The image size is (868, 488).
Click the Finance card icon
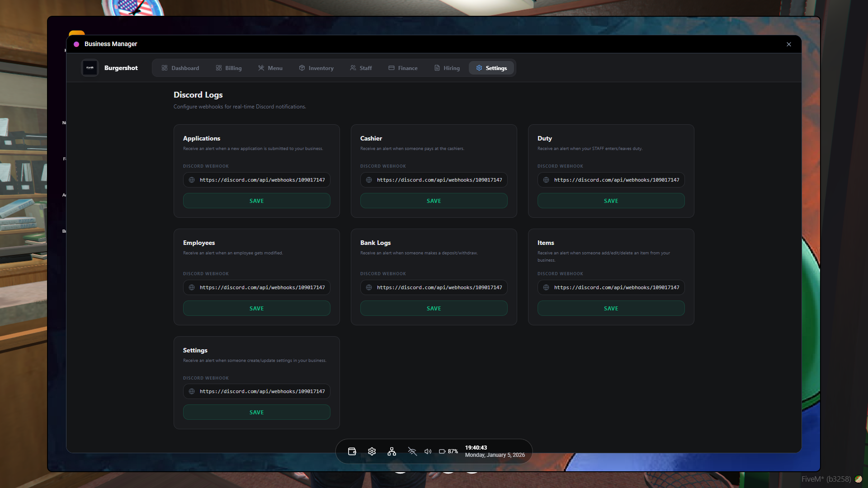(x=391, y=68)
